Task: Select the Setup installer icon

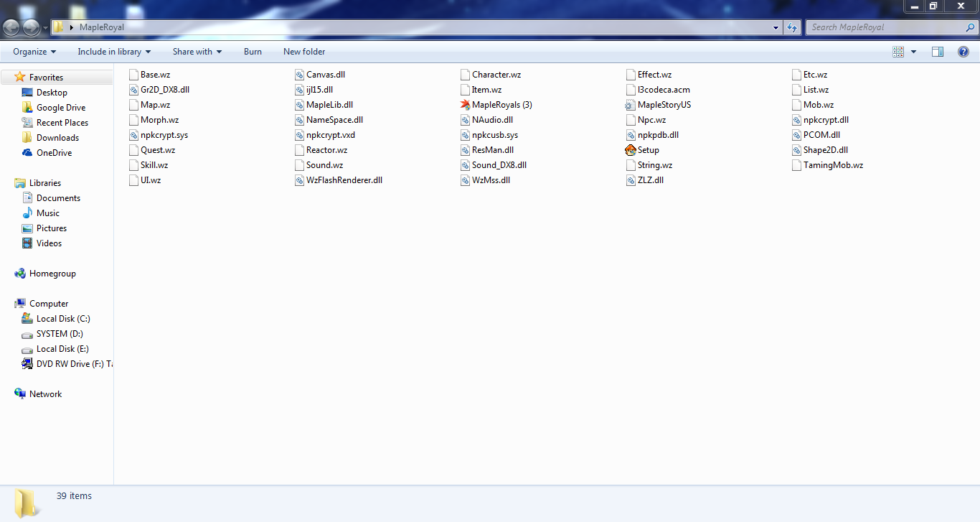Action: [x=631, y=150]
